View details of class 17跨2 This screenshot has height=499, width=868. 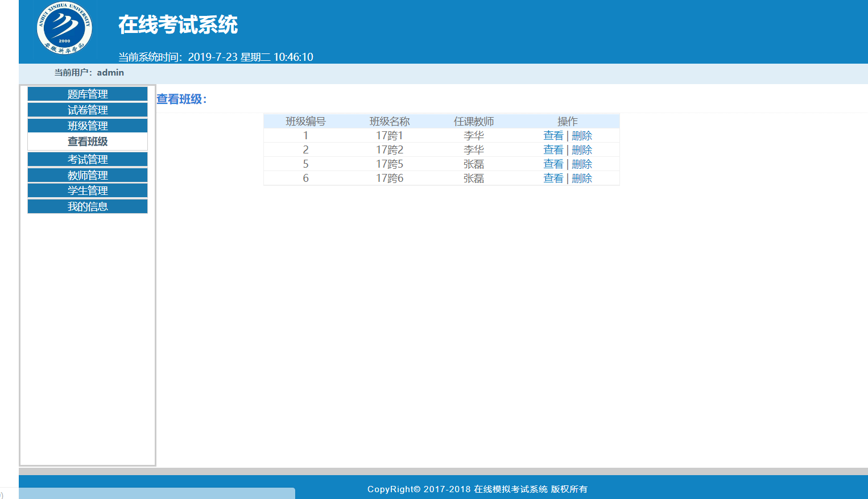pos(553,150)
